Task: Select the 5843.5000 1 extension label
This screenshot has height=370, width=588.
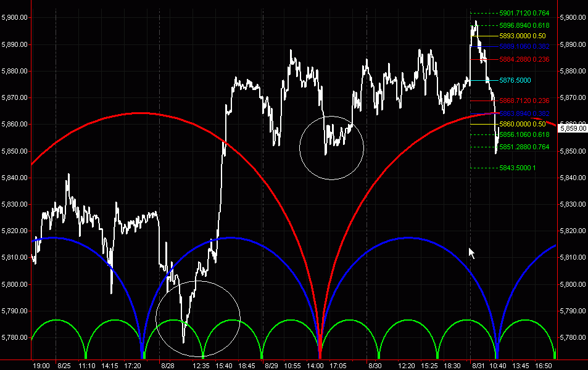Action: click(x=518, y=168)
